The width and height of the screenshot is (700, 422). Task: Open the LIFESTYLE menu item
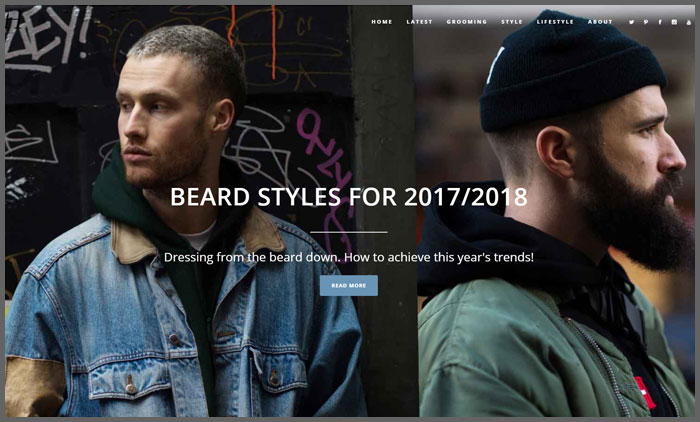coord(555,22)
